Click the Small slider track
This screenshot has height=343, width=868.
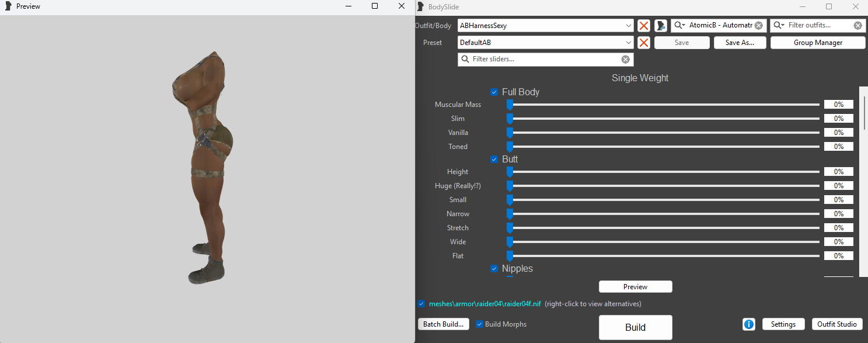[x=663, y=200]
